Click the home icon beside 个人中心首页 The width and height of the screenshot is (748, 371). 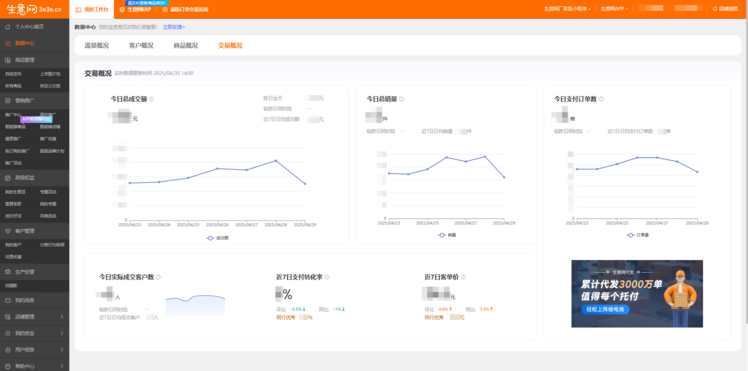pyautogui.click(x=8, y=27)
